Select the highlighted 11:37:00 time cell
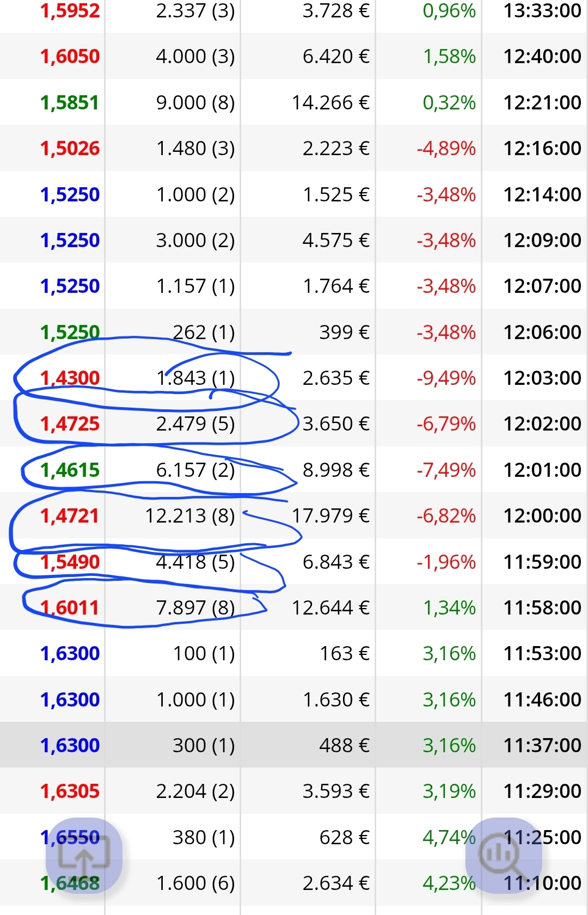 click(542, 745)
